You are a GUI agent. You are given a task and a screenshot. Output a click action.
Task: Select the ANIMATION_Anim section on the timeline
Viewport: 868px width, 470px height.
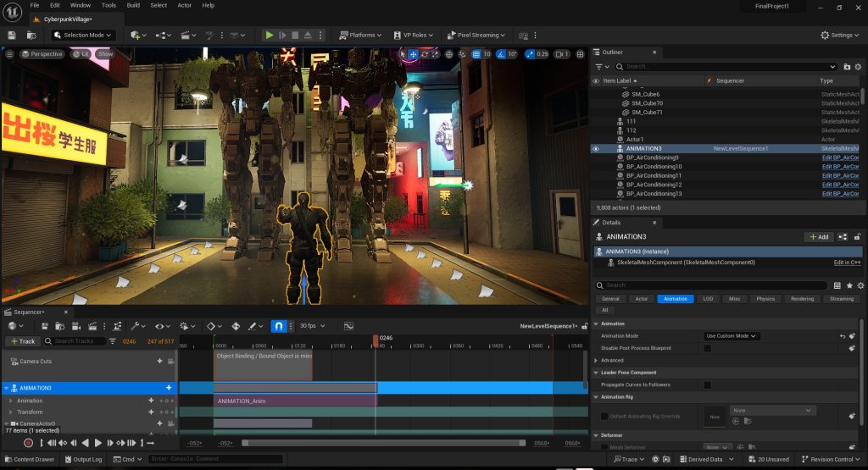point(295,401)
